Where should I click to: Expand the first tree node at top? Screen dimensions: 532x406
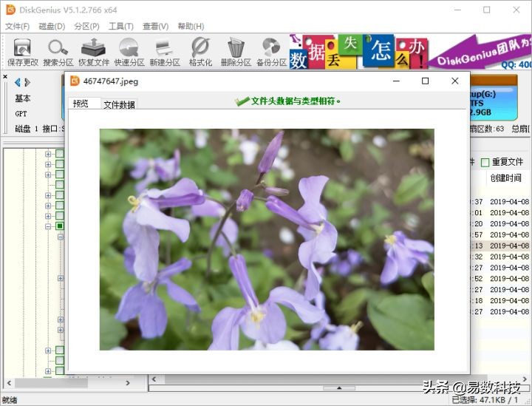(49, 154)
